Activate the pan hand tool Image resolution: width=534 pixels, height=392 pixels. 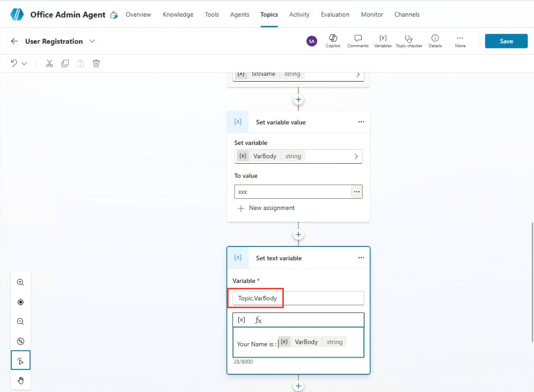(20, 380)
